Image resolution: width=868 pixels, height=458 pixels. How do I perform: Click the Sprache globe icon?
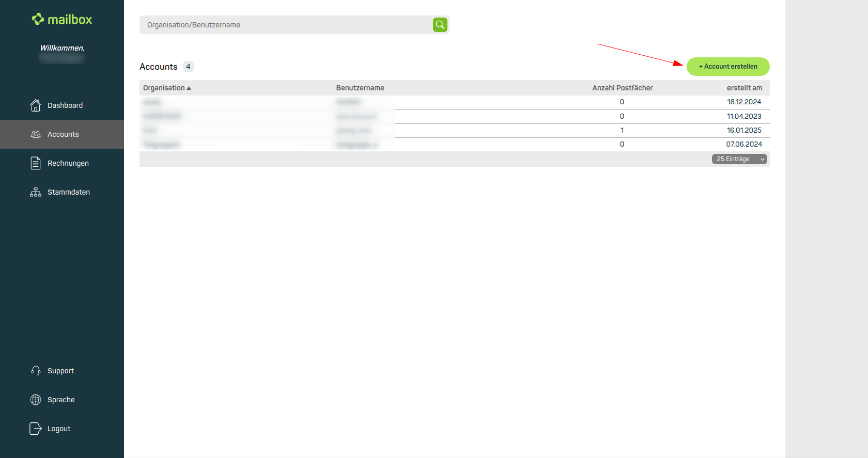pyautogui.click(x=36, y=400)
